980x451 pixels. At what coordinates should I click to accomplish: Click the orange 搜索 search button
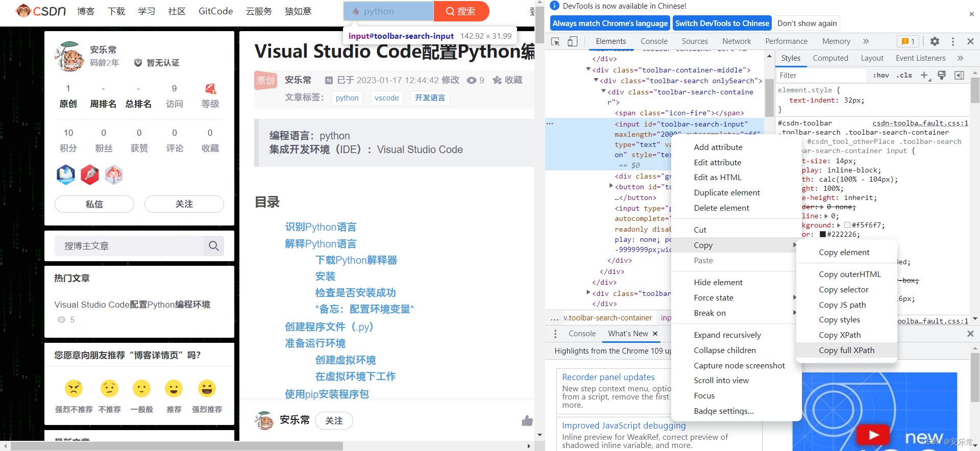(461, 11)
